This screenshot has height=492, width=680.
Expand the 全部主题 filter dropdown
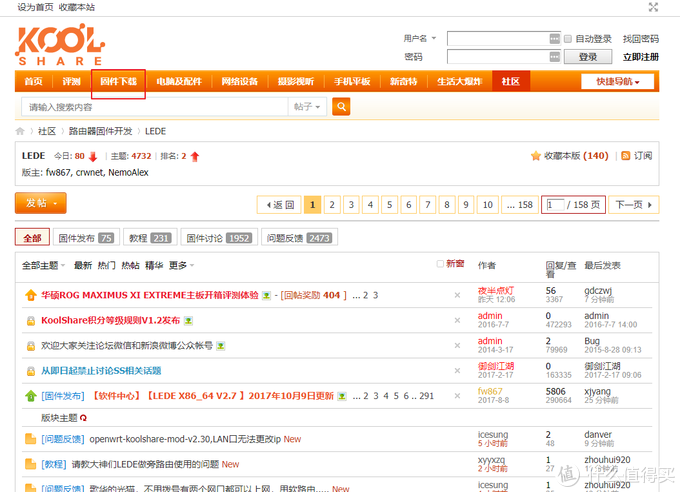tap(43, 266)
